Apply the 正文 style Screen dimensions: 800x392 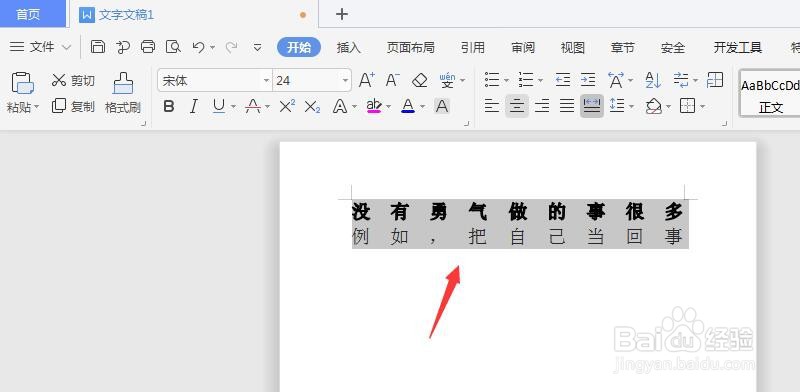tap(770, 94)
